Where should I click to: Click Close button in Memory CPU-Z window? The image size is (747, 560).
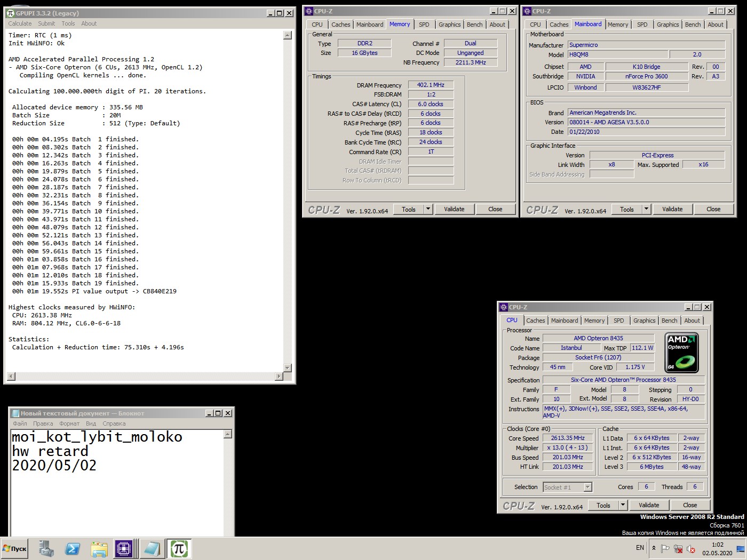click(x=495, y=209)
